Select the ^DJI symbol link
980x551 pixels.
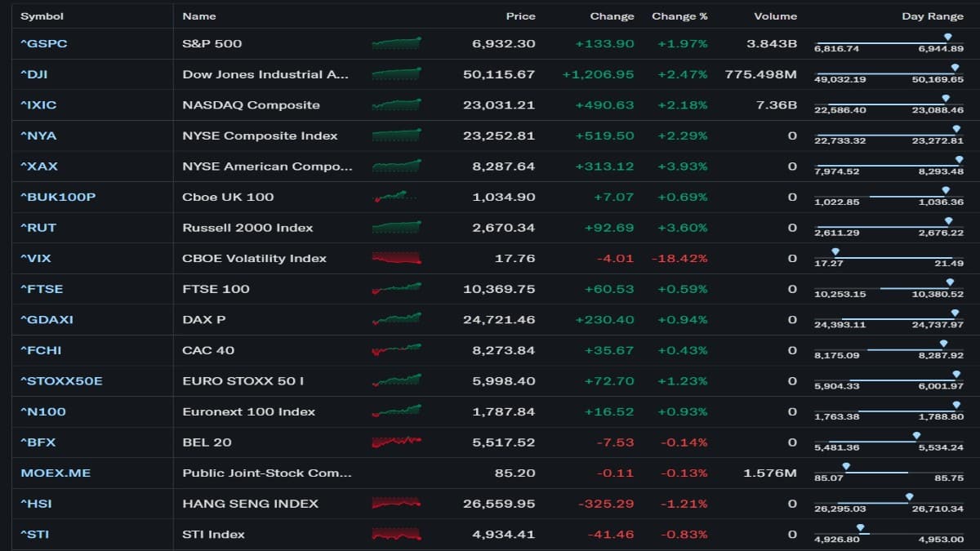coord(38,73)
